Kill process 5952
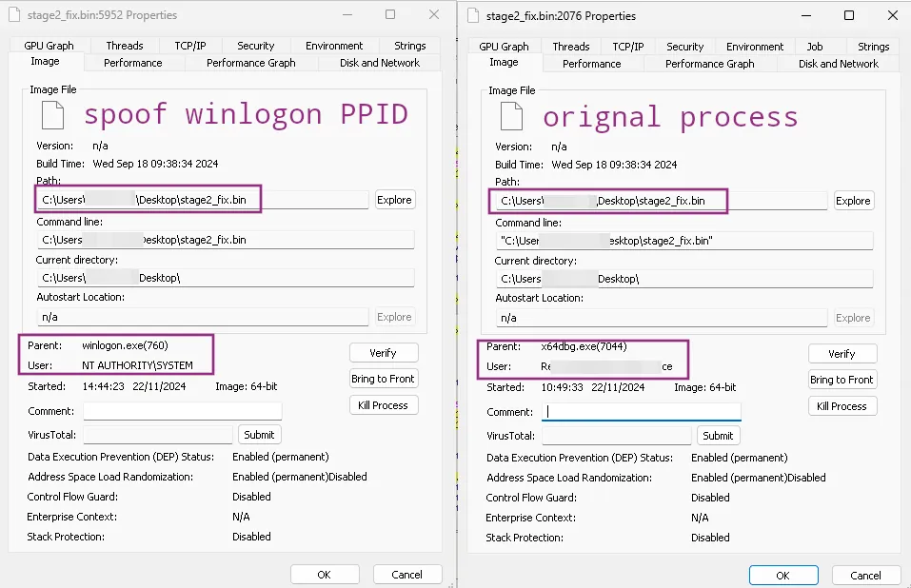The width and height of the screenshot is (911, 588). [x=384, y=405]
